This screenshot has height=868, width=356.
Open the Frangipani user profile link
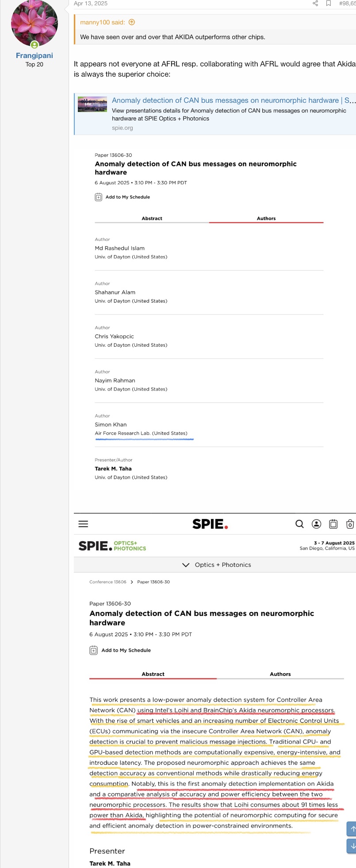point(34,55)
